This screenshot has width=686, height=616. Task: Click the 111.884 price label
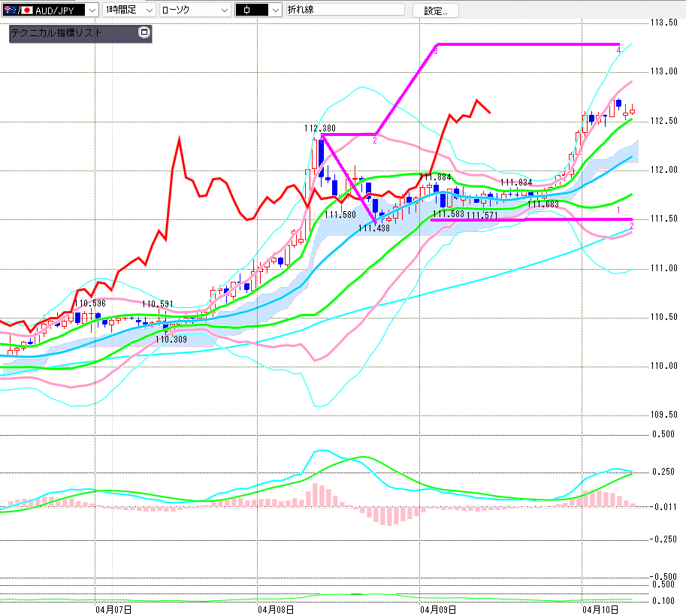pyautogui.click(x=435, y=178)
